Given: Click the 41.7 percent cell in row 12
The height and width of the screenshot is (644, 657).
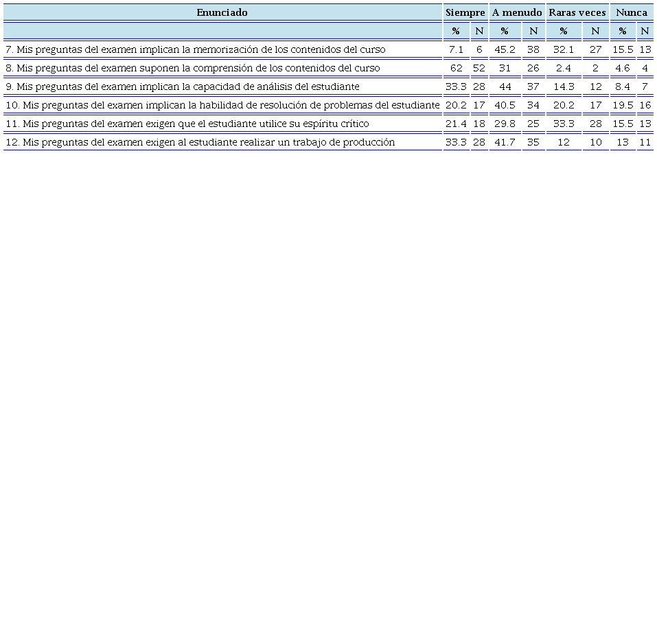Looking at the screenshot, I should [x=505, y=142].
